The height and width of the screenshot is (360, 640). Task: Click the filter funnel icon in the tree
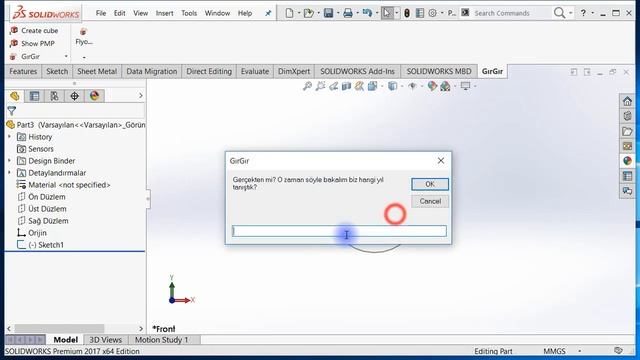click(11, 111)
